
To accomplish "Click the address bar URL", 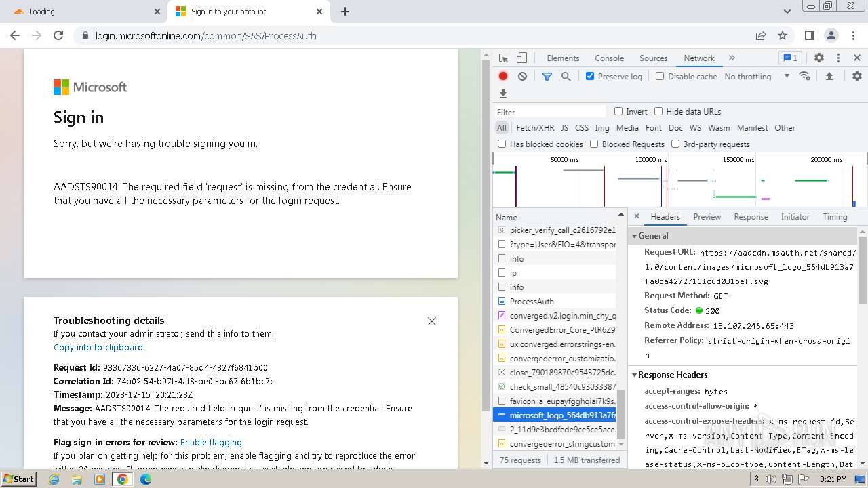I will coord(205,36).
